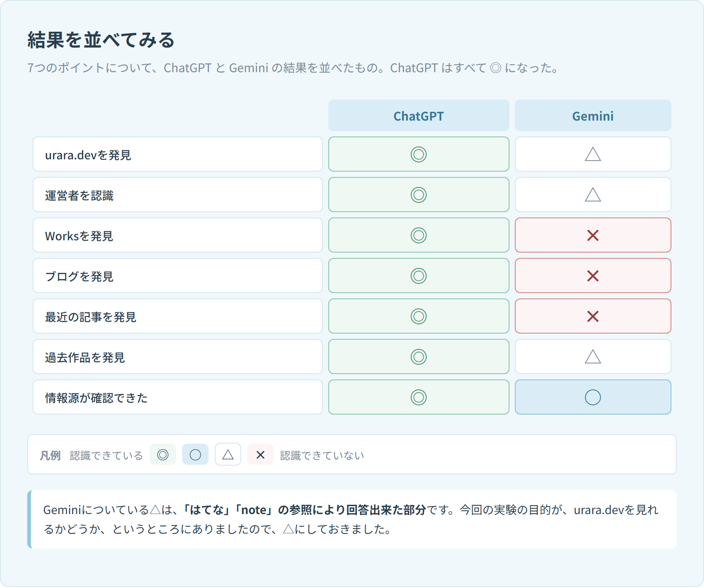Click the triangle legend icon
The width and height of the screenshot is (704, 588).
228,455
